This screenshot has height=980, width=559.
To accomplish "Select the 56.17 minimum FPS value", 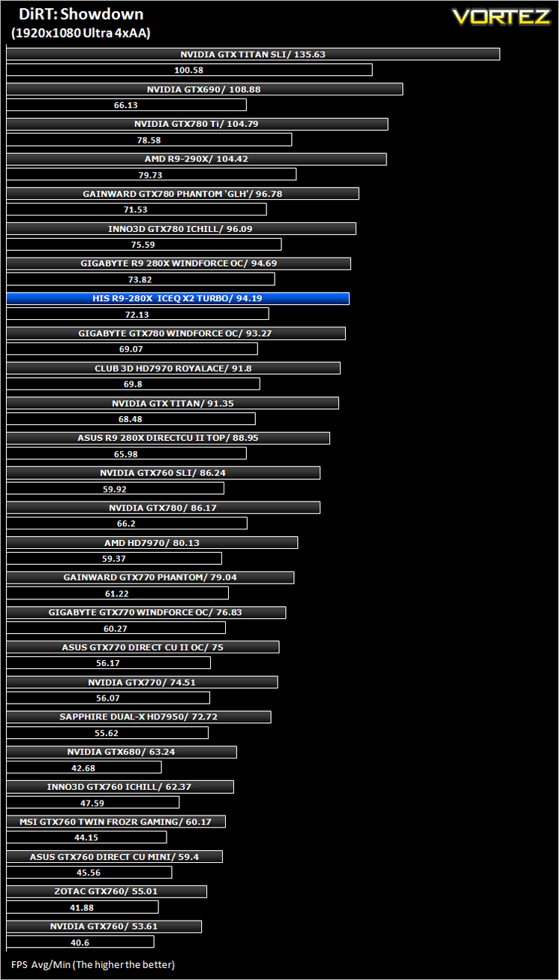I will click(108, 664).
